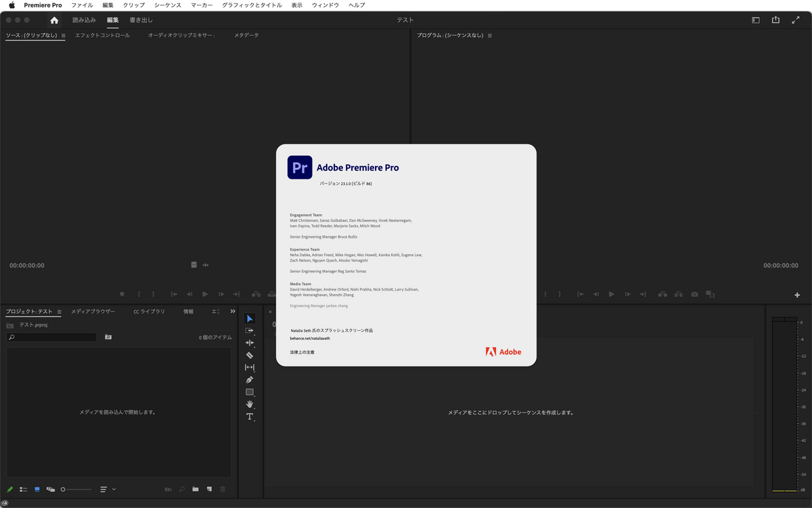The width and height of the screenshot is (812, 508).
Task: Click New Bin folder icon in Project panel
Action: 195,489
